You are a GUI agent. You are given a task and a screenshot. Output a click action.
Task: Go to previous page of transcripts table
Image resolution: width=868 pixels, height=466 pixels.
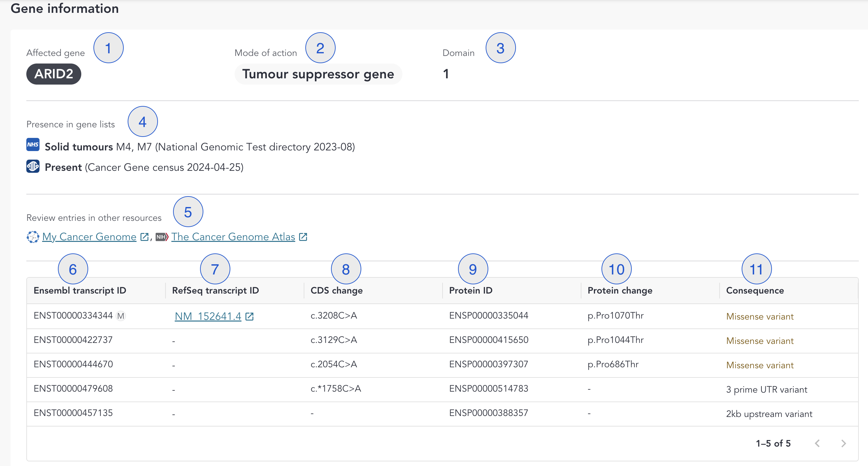tap(817, 443)
